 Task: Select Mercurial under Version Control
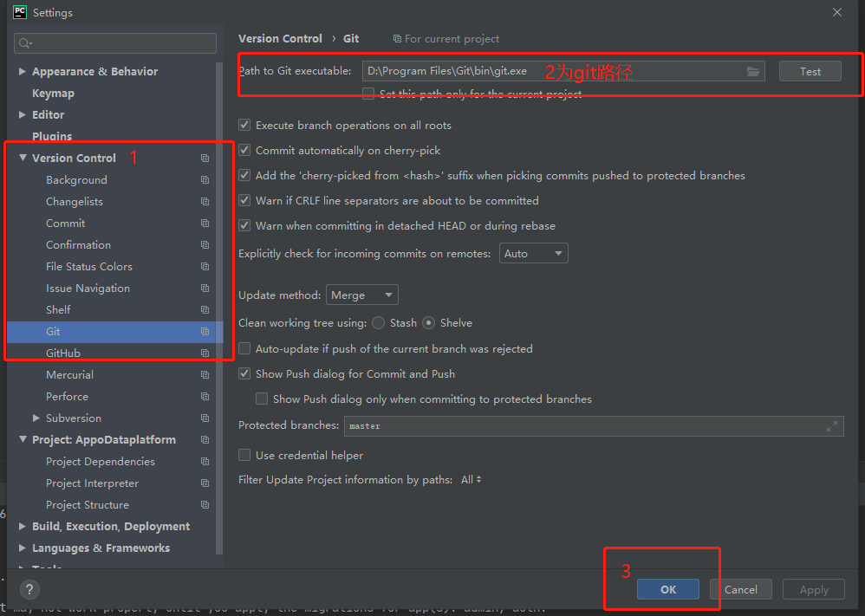(69, 374)
